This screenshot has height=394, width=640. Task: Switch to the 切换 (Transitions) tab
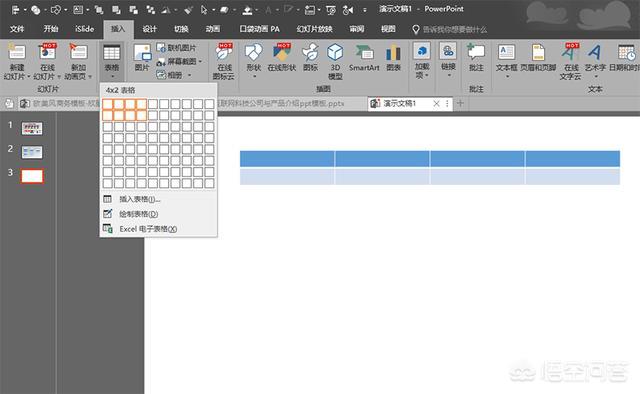pyautogui.click(x=181, y=29)
